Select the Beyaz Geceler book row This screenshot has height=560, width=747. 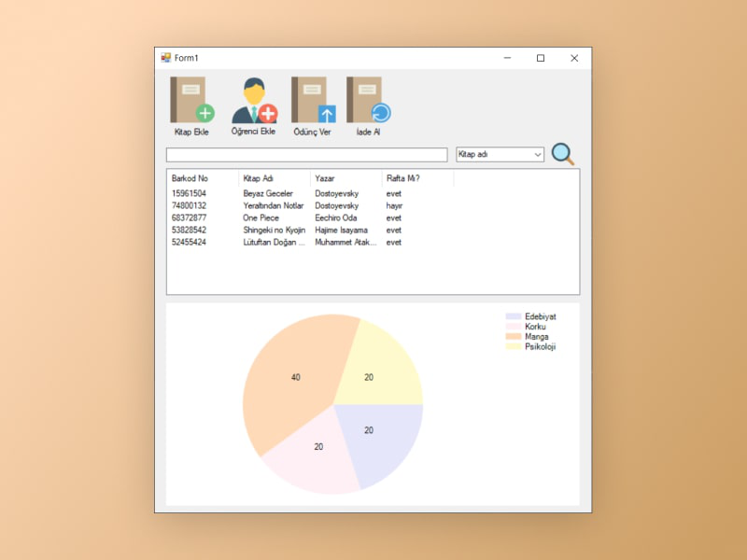click(268, 193)
